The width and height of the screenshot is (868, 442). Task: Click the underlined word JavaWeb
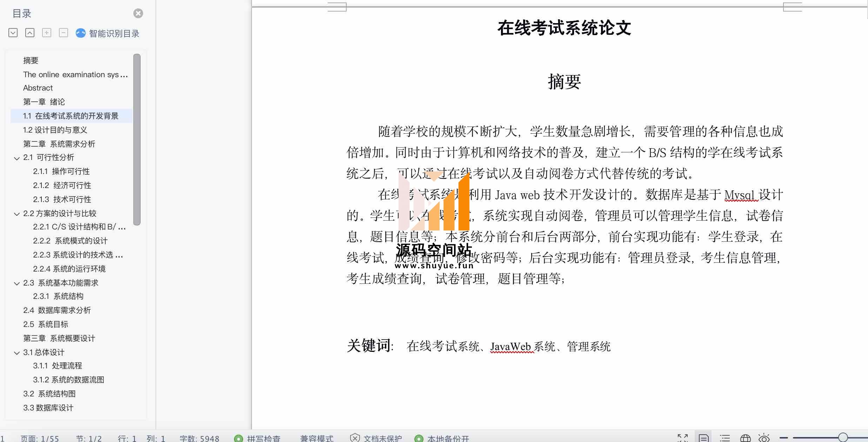pos(510,347)
